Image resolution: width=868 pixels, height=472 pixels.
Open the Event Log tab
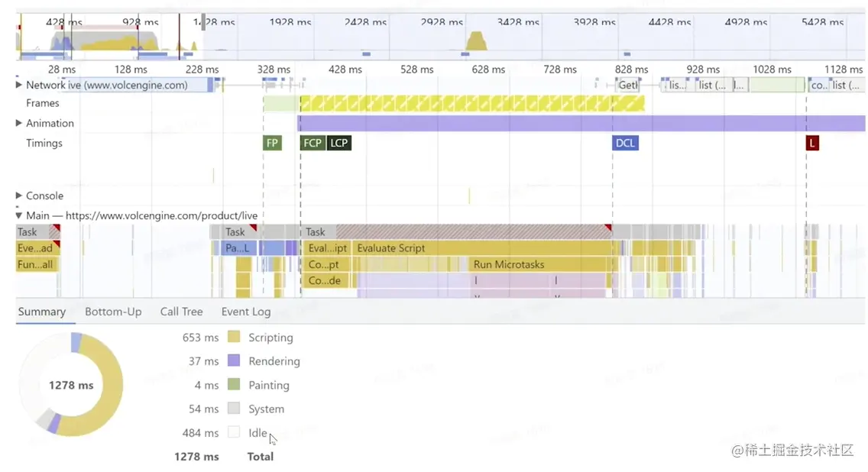click(x=246, y=312)
